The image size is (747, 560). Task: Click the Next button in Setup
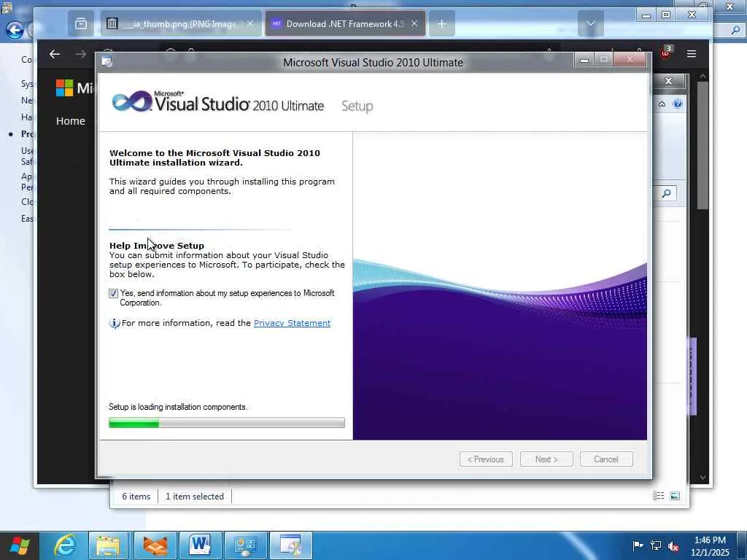[x=546, y=459]
